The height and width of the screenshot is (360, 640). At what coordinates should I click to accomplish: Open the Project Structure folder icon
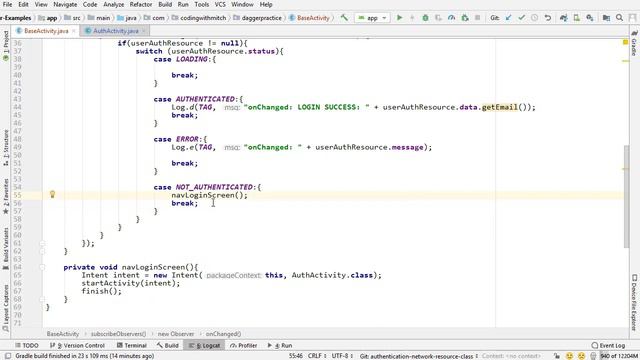pyautogui.click(x=607, y=18)
